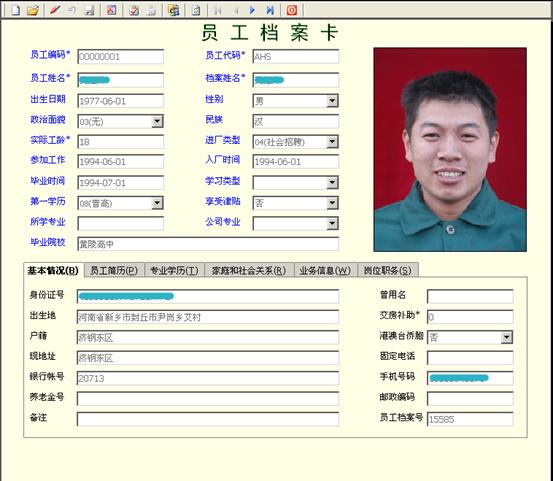
Task: Jump to last record arrow icon
Action: pos(270,10)
